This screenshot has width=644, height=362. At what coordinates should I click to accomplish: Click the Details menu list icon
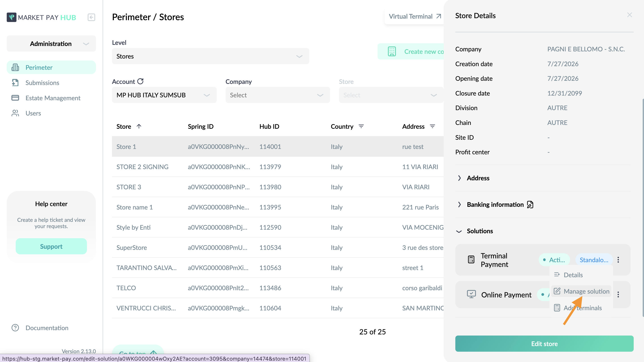pyautogui.click(x=557, y=275)
